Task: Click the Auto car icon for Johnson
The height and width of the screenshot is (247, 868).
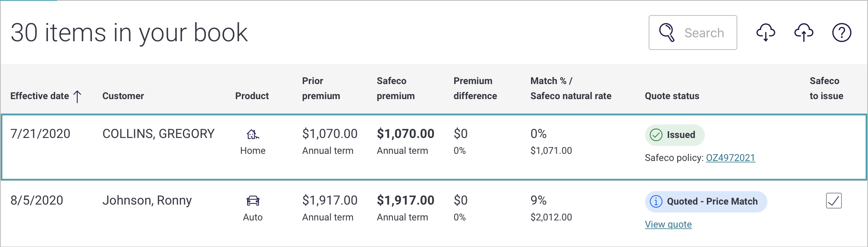Action: (x=253, y=201)
